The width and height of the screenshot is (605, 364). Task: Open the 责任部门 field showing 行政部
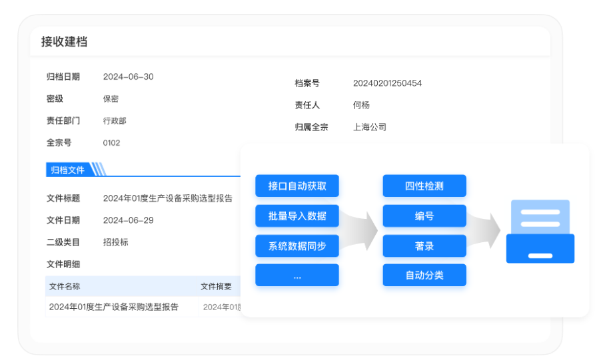coord(115,120)
